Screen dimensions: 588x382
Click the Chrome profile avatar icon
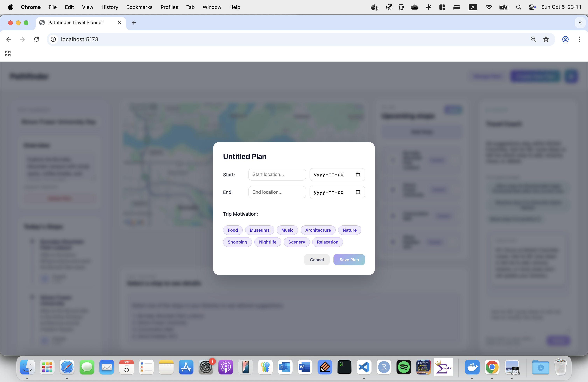tap(565, 39)
